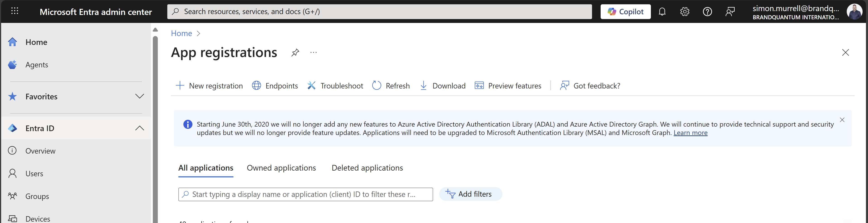Click the Overview info icon

coord(12,150)
